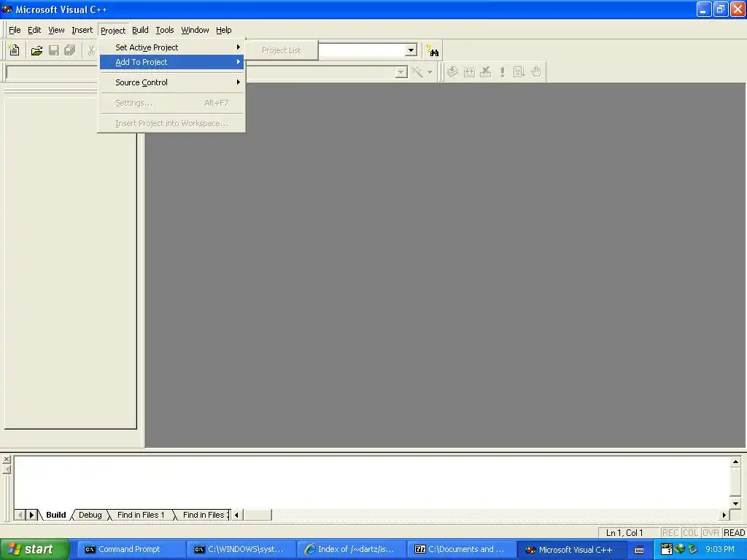The height and width of the screenshot is (560, 747).
Task: Click the WizardBar class combo box field
Action: [x=52, y=72]
